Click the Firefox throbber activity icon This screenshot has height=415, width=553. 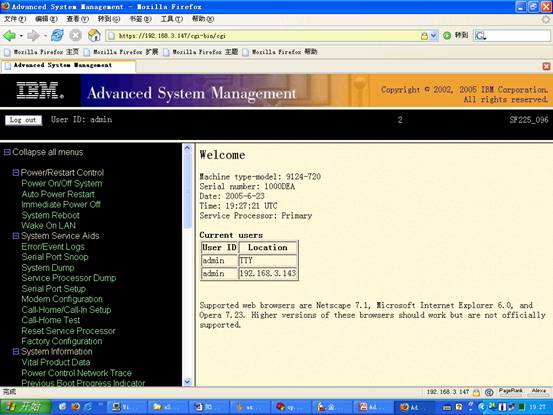[546, 19]
